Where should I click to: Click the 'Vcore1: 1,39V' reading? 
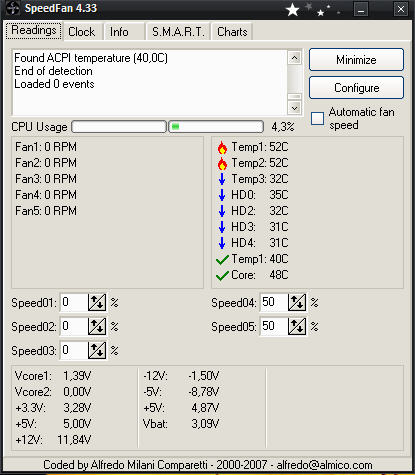point(53,376)
